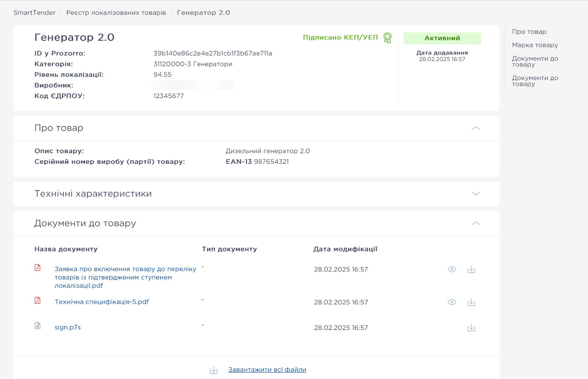
Task: Open Реєстр локалізованих товарів breadcrumb
Action: point(116,12)
